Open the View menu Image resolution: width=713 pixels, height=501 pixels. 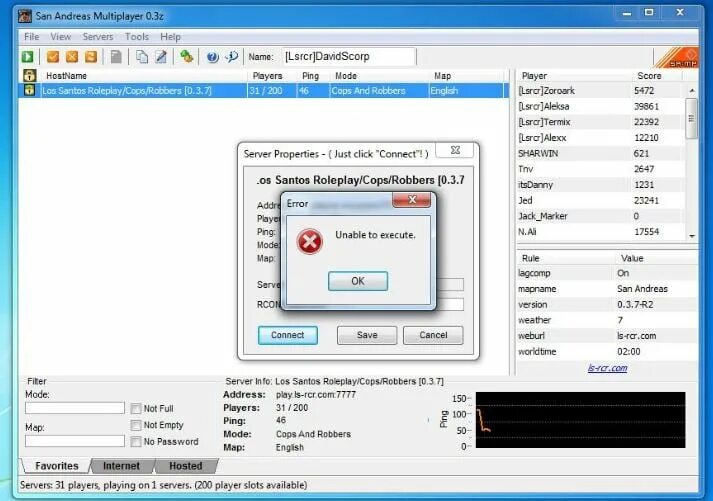(60, 37)
